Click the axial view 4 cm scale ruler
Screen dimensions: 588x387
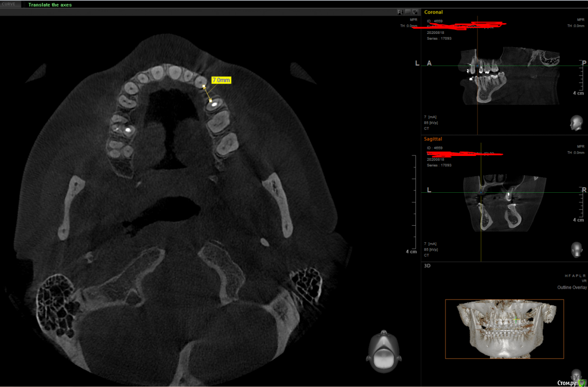(415, 204)
